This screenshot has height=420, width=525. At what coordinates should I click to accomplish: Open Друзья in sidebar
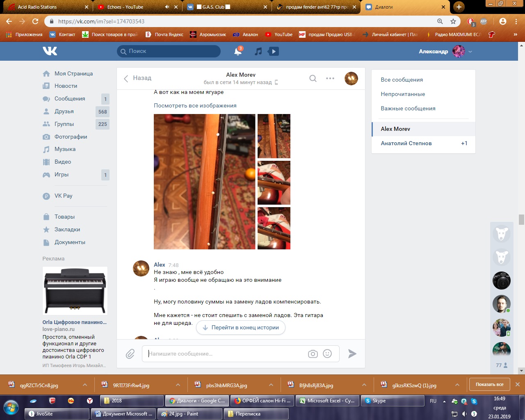[x=64, y=111]
